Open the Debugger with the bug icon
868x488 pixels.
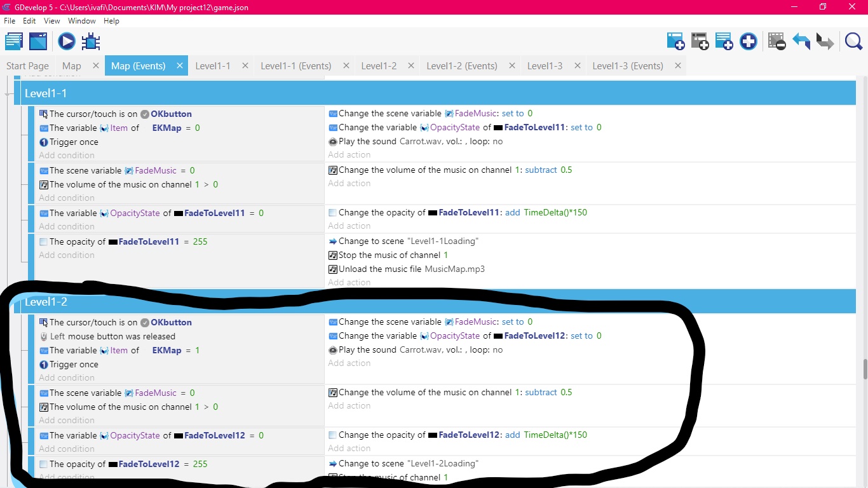tap(91, 41)
